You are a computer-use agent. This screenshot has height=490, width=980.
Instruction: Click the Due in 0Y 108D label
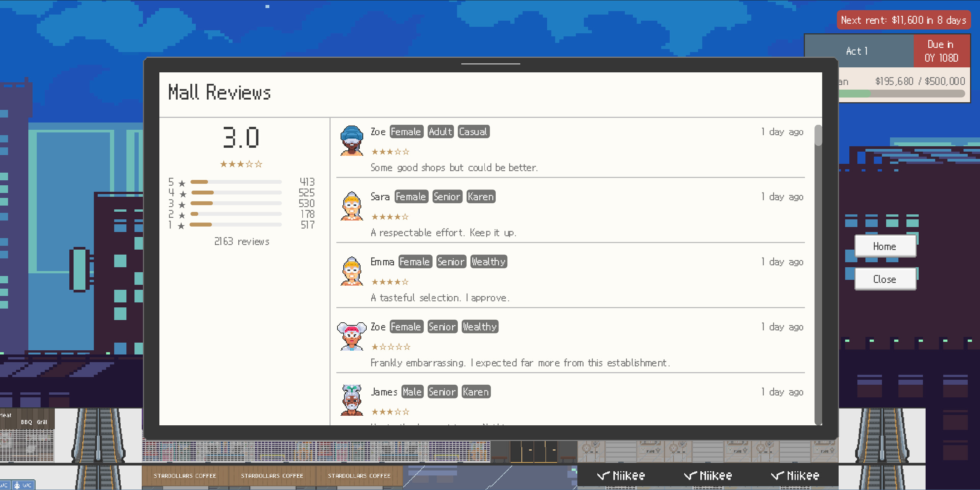941,51
